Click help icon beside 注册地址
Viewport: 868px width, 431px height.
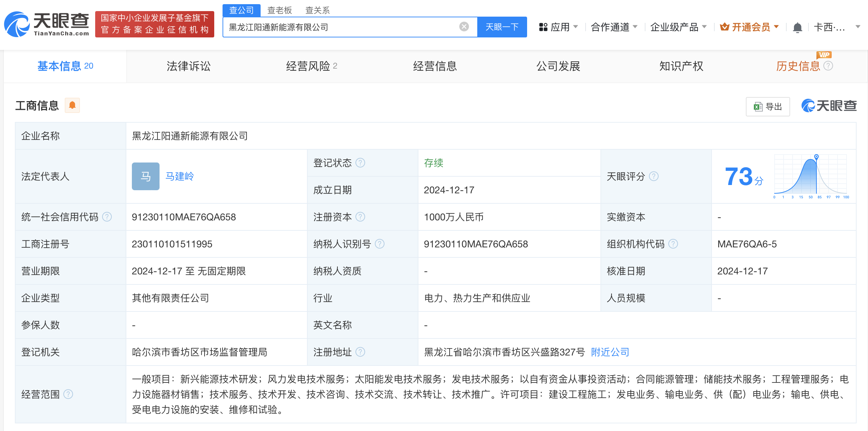[360, 352]
